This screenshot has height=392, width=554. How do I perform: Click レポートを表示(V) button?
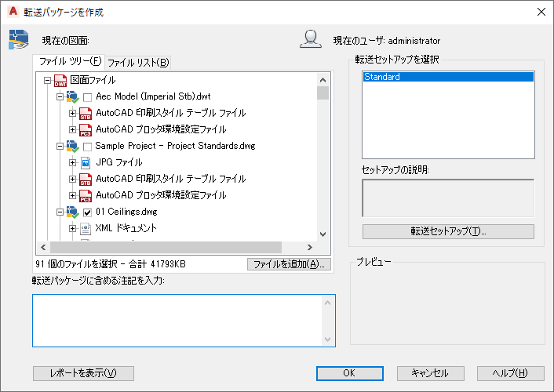[x=83, y=373]
